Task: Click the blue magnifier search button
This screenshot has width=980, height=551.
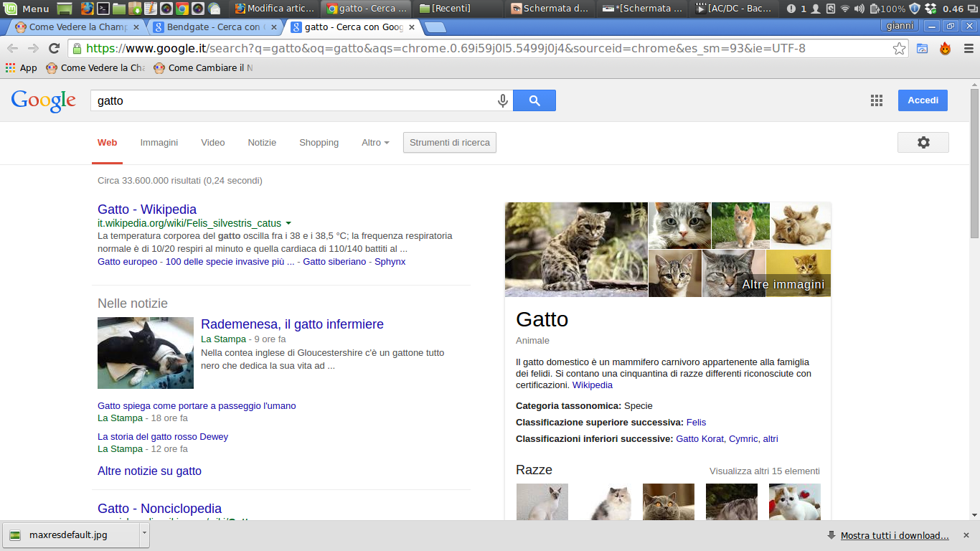Action: tap(534, 100)
